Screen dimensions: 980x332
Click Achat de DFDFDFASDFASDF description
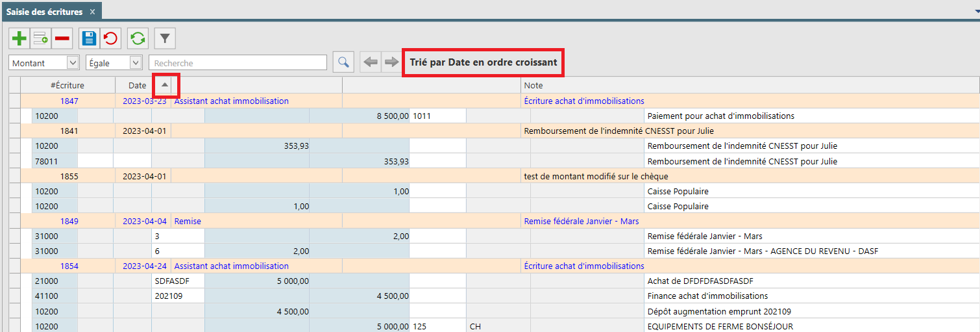pos(700,281)
